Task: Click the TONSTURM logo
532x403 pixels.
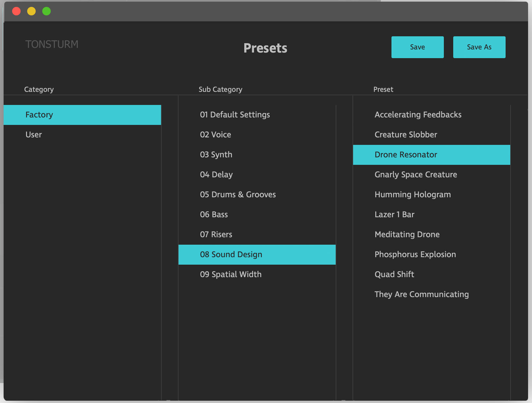Action: point(52,44)
